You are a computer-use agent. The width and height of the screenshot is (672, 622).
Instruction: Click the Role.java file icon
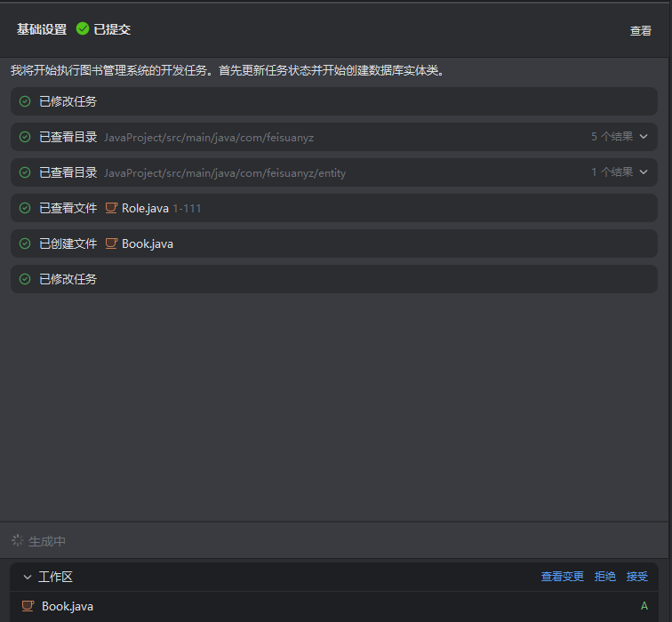[x=111, y=208]
